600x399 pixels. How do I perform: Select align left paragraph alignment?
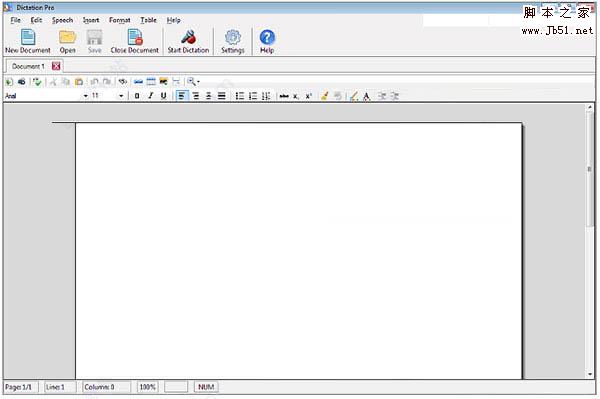point(182,96)
